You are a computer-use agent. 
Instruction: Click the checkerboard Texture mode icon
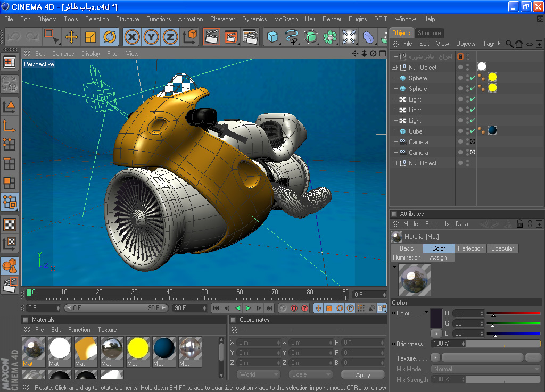10,224
